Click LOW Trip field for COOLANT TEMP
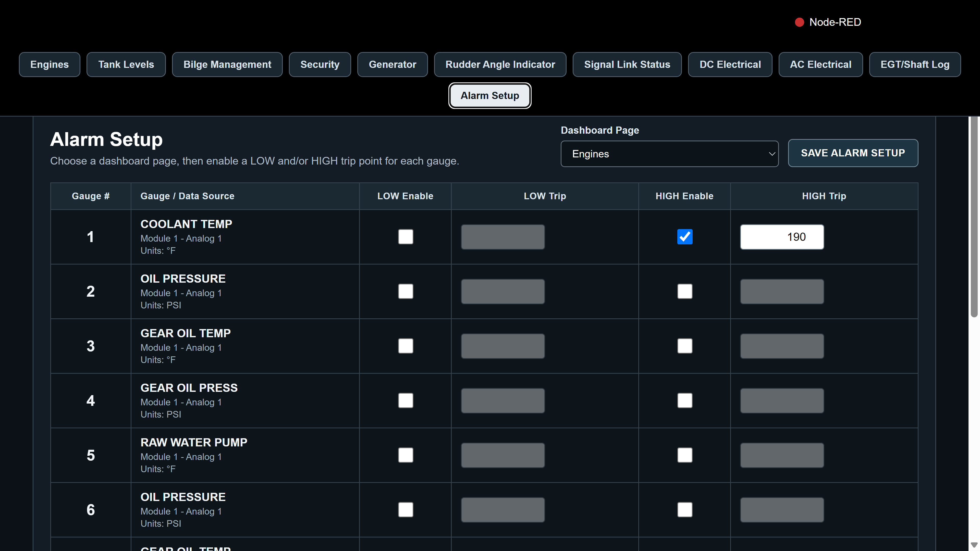980x551 pixels. click(503, 237)
